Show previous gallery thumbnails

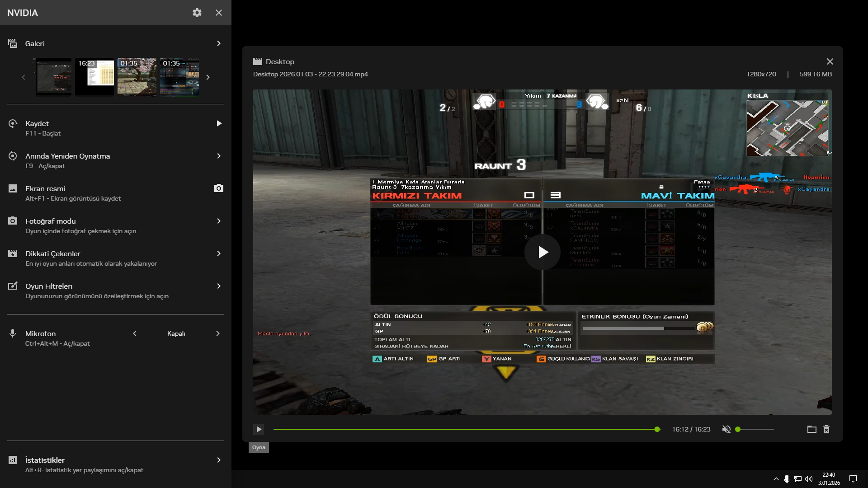coord(24,77)
